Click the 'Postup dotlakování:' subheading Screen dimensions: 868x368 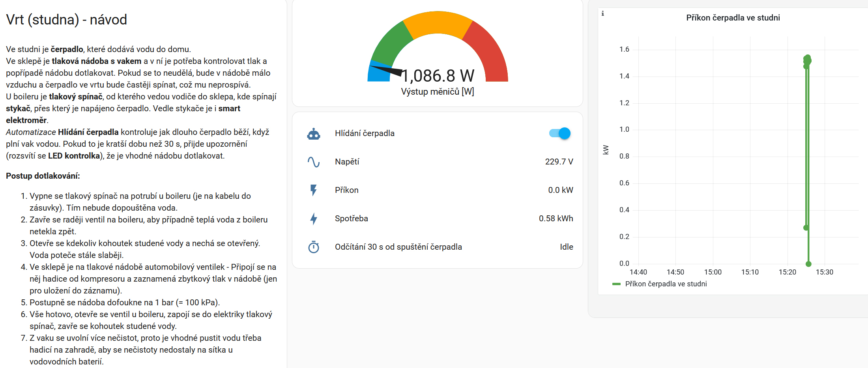pyautogui.click(x=43, y=176)
